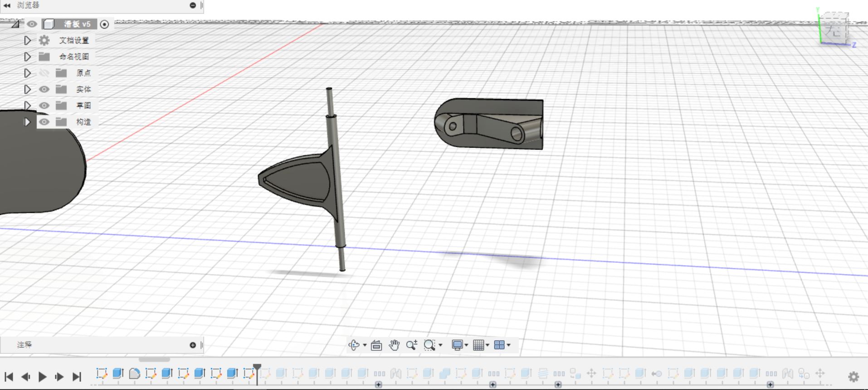Viewport: 868px width, 390px height.
Task: Play the timeline history
Action: (43, 376)
